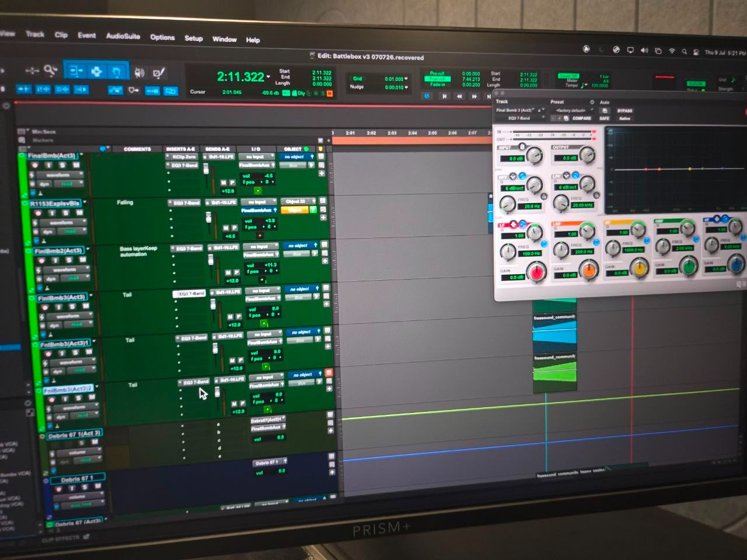Mute the R1153ExplsvBls track

pos(78,213)
